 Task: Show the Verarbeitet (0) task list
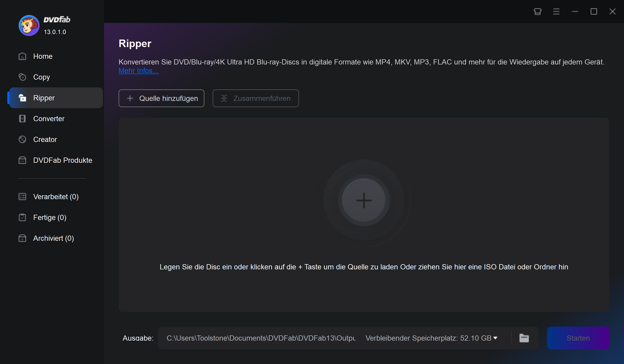[x=56, y=197]
